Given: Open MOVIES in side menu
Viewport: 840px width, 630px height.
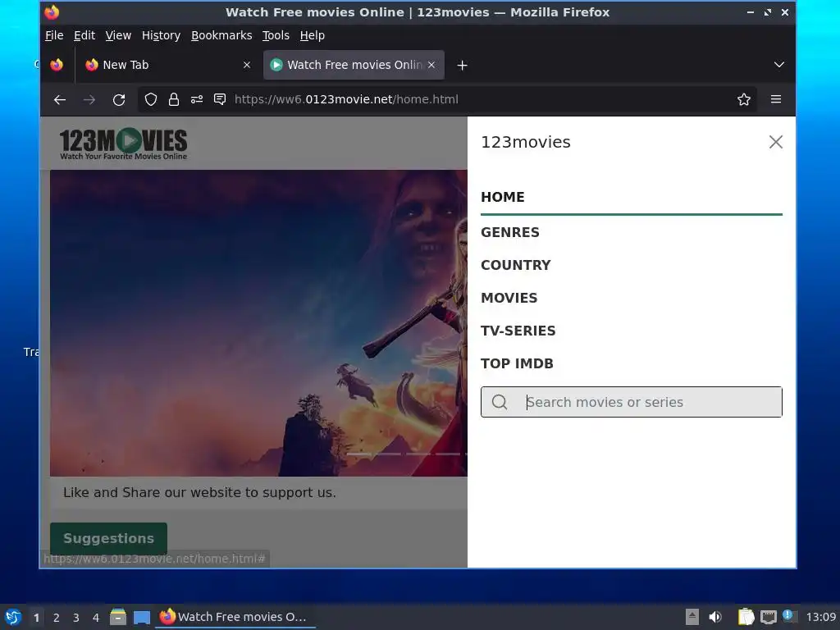Looking at the screenshot, I should click(509, 298).
